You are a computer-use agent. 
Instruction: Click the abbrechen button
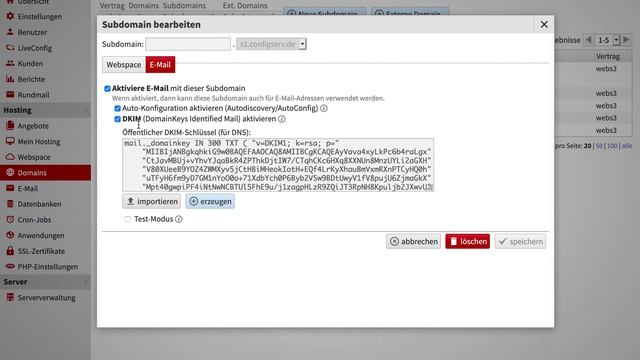tap(413, 241)
